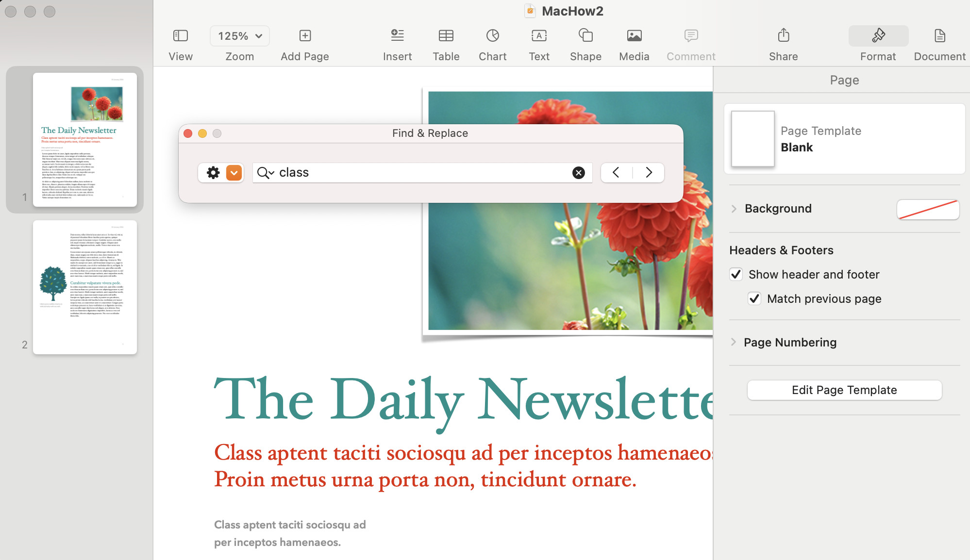Open the Background color swatch

(x=928, y=209)
